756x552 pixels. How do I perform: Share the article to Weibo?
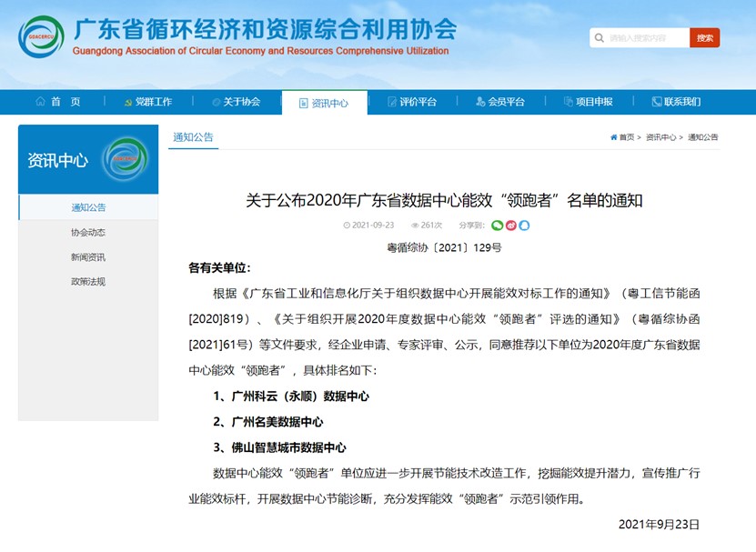tap(510, 225)
